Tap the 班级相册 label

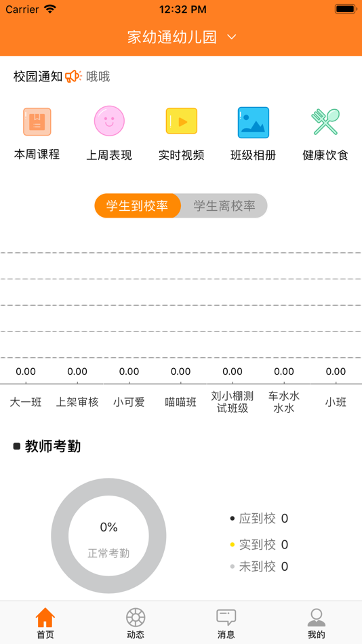tap(254, 155)
